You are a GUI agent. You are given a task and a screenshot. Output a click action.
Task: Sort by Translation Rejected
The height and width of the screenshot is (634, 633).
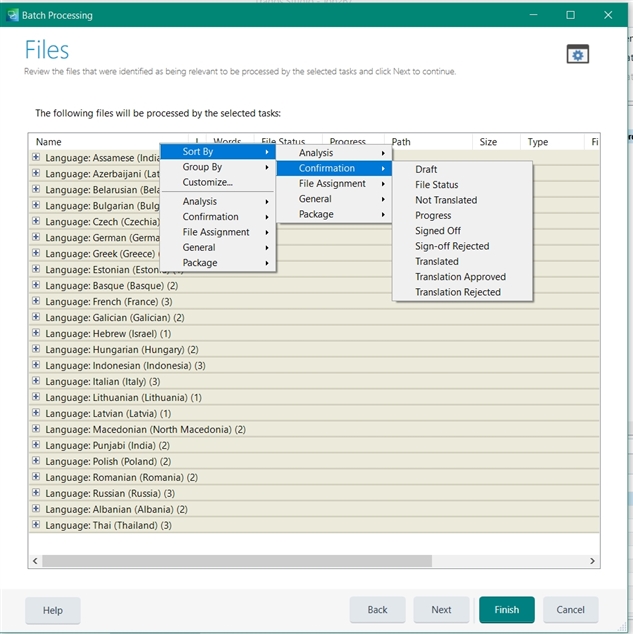point(462,292)
